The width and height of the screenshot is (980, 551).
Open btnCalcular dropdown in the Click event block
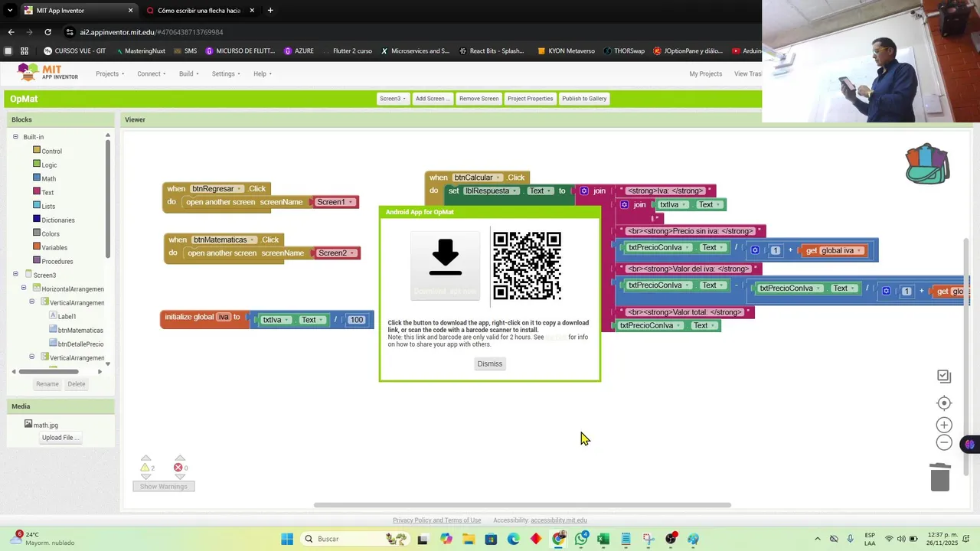[x=476, y=178]
